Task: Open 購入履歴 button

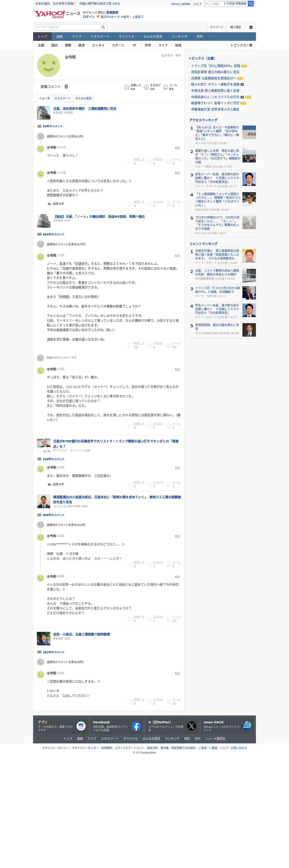Action: 235,27
